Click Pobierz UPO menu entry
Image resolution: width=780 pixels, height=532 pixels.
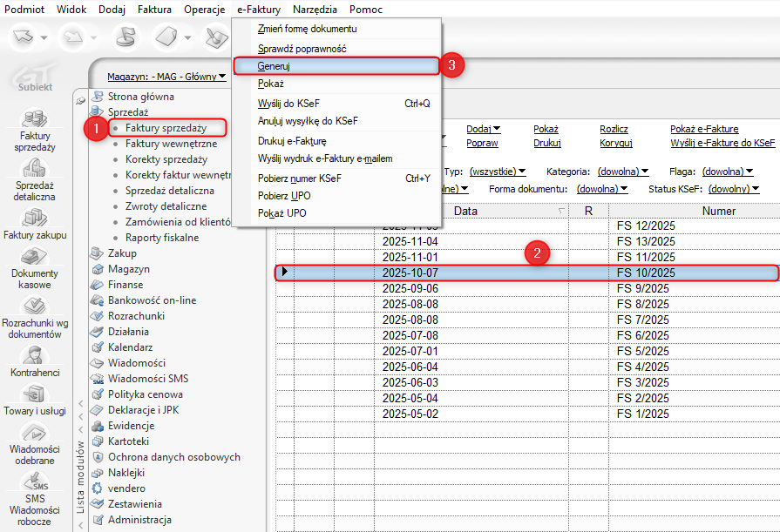pyautogui.click(x=283, y=196)
